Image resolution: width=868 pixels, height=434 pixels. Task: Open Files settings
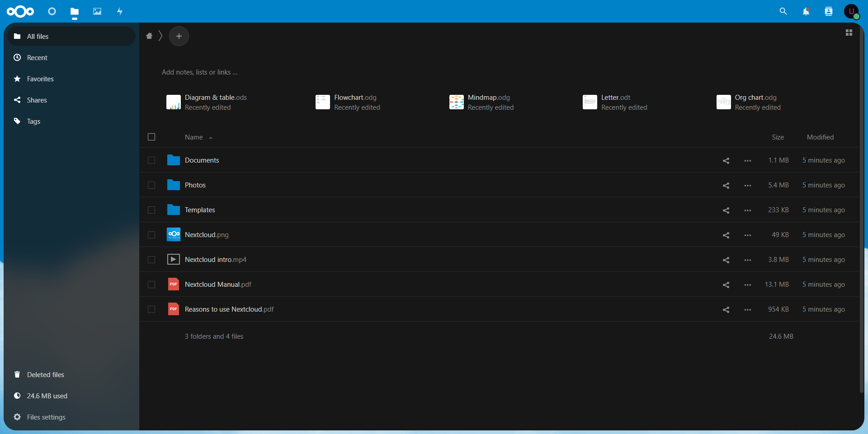(46, 417)
